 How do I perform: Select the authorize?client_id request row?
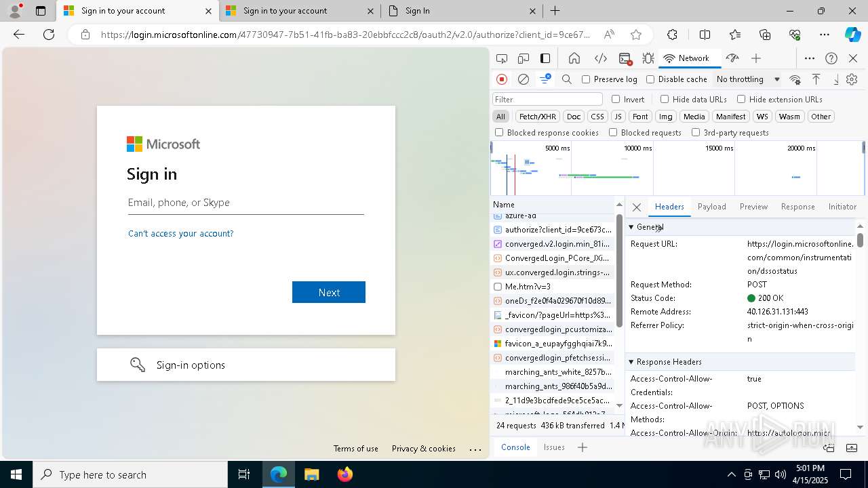[x=553, y=230]
